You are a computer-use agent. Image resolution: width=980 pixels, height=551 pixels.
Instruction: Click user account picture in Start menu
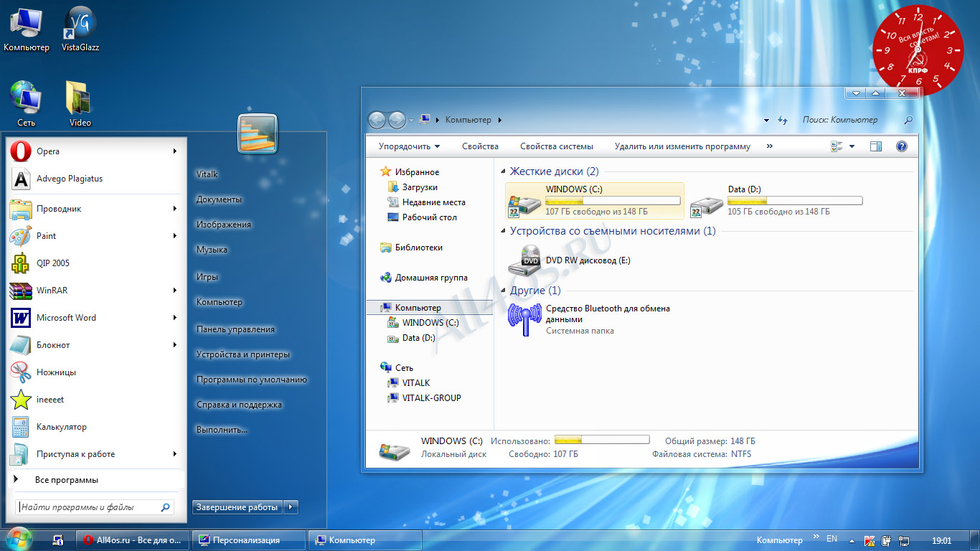258,134
